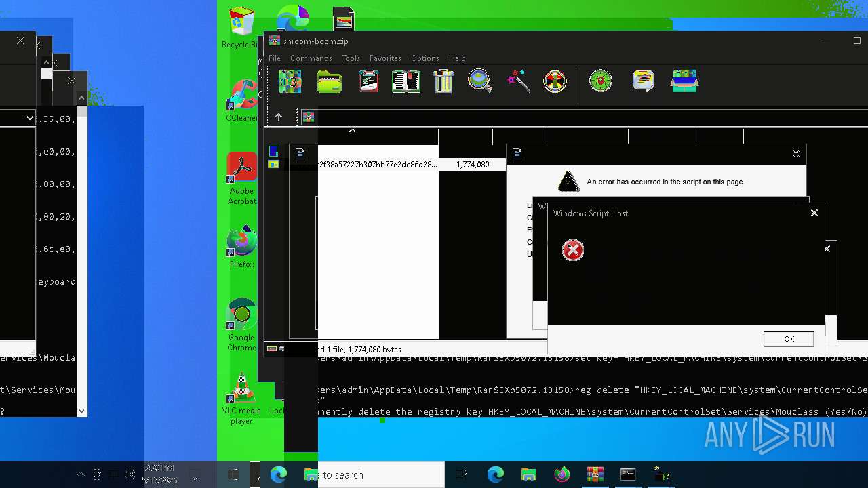868x488 pixels.
Task: Click the red error icon in Script Host
Action: [573, 250]
